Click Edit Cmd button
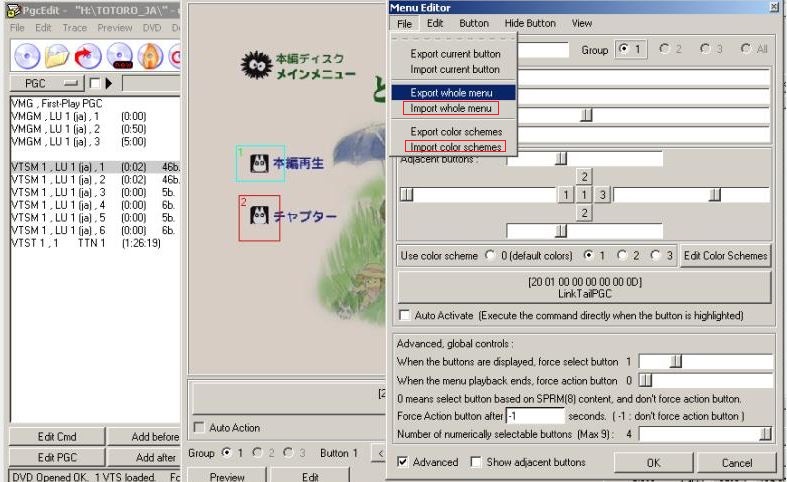 [57, 437]
